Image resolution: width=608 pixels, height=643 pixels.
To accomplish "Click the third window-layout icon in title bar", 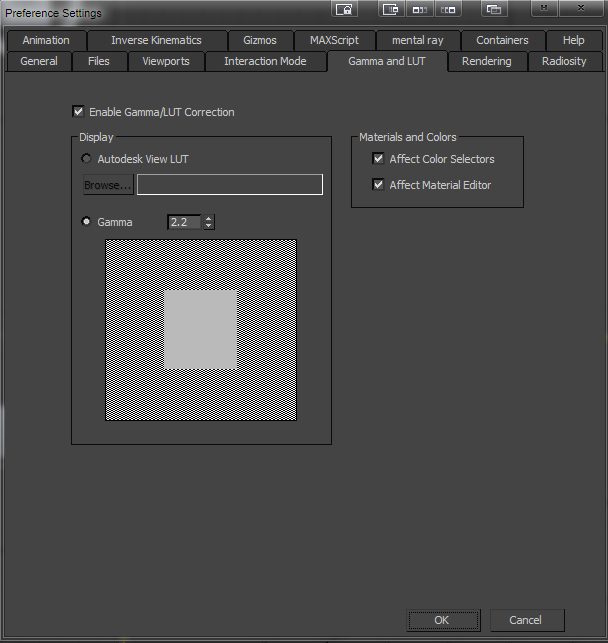I will tap(449, 9).
